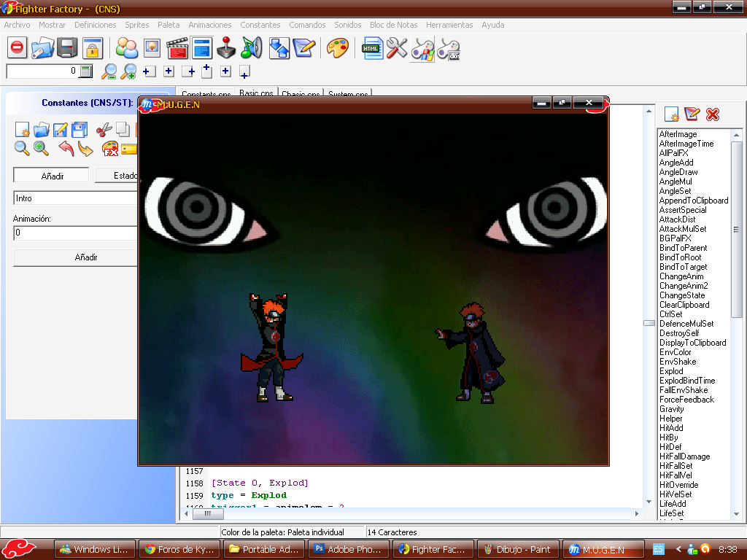Undo with the red curved arrow
Screen dimensions: 747x560
point(66,149)
